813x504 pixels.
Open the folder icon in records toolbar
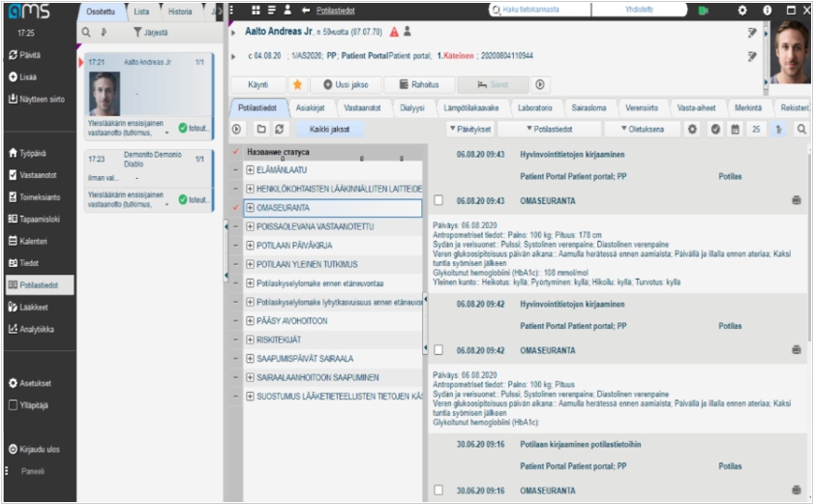pyautogui.click(x=260, y=129)
